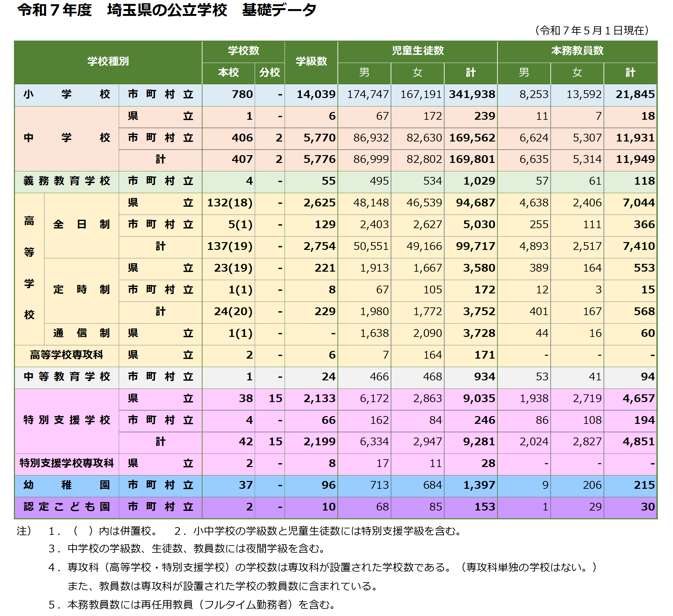Click the 13,592 female teachers cell
This screenshot has height=616, width=673.
577,94
